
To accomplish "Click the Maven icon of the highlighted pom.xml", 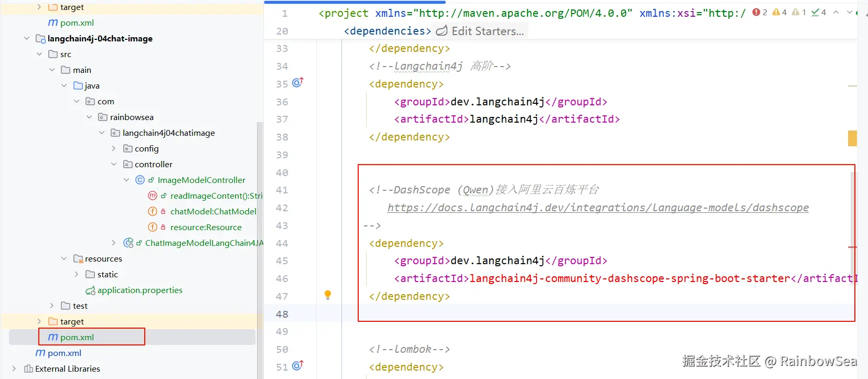I will tap(53, 337).
